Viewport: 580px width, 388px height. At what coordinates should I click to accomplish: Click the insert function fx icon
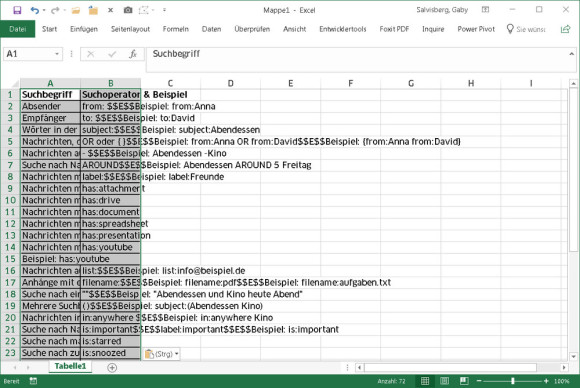133,54
